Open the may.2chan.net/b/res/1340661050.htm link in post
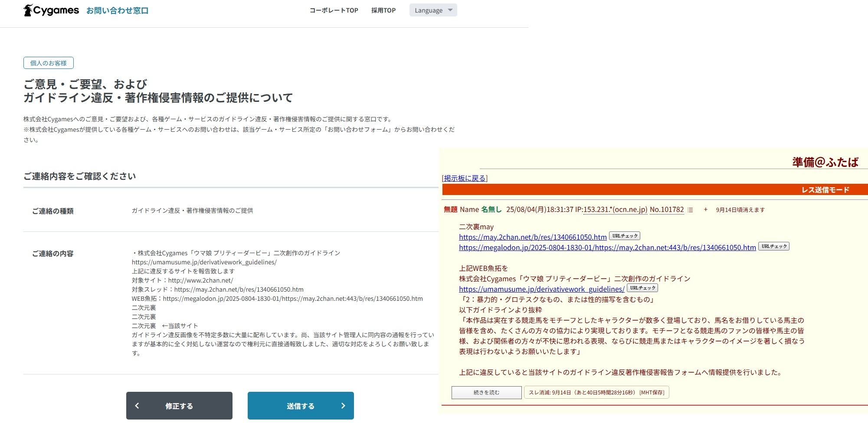 click(x=533, y=237)
